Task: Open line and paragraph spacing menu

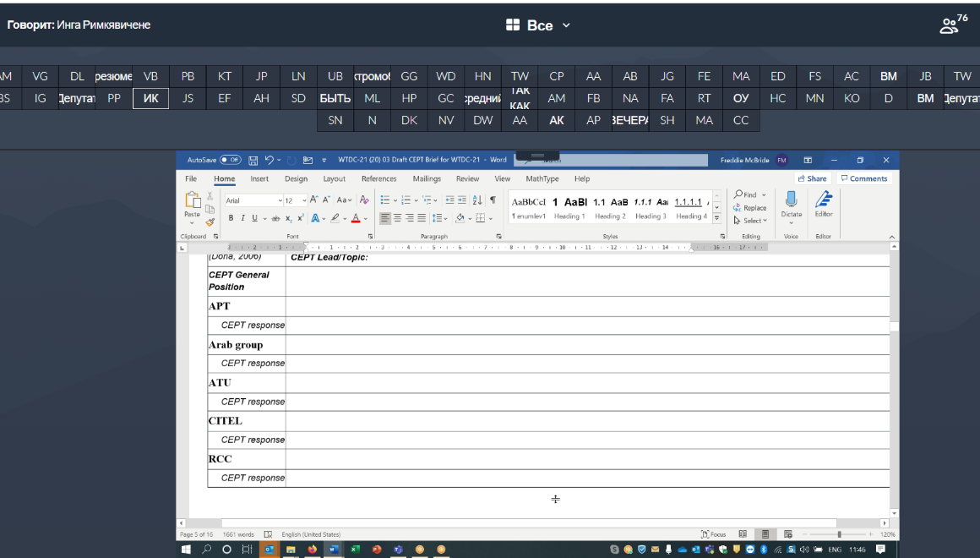Action: [x=438, y=218]
